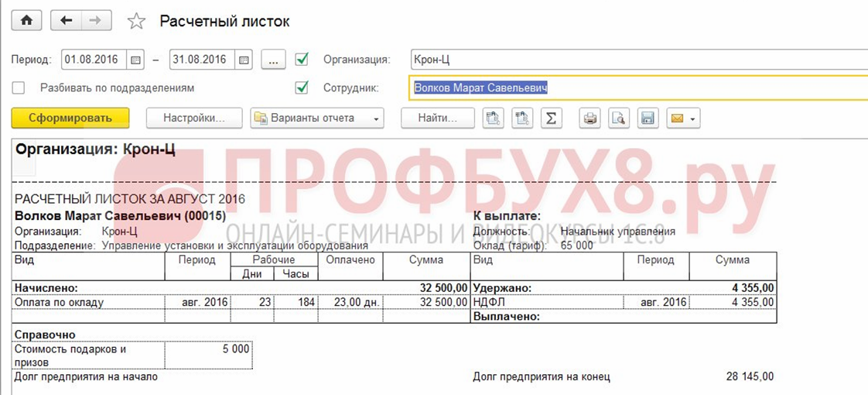The width and height of the screenshot is (868, 395).
Task: Click the end date field 31.08.2016
Action: pyautogui.click(x=203, y=60)
